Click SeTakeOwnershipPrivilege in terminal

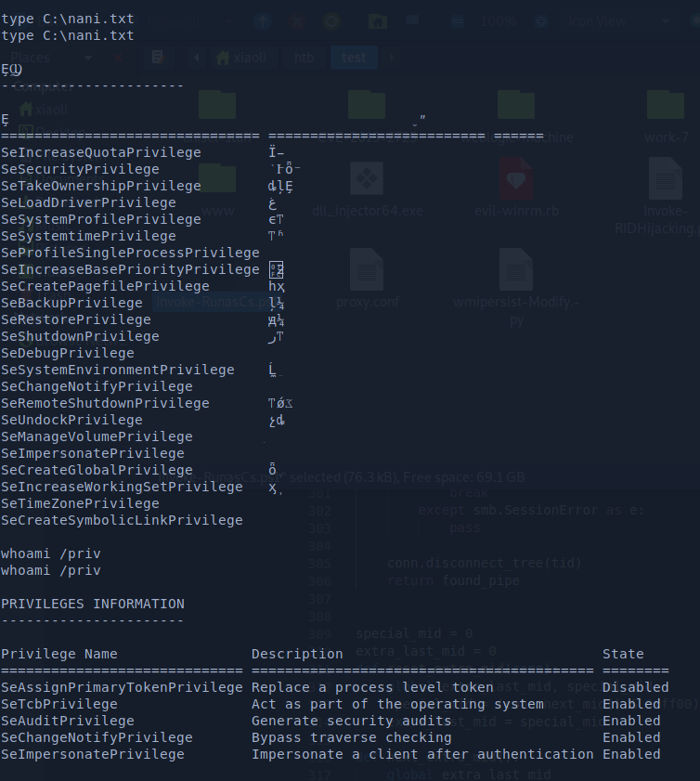(101, 186)
